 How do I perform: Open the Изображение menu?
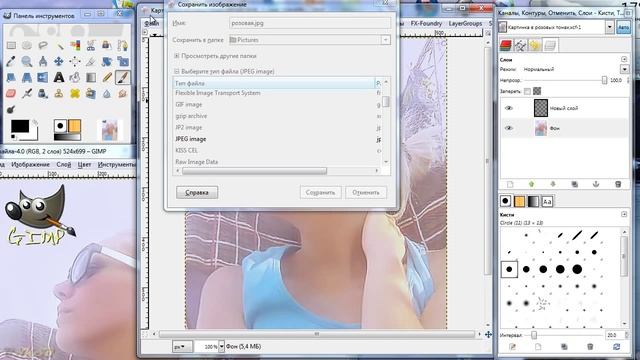[x=31, y=164]
